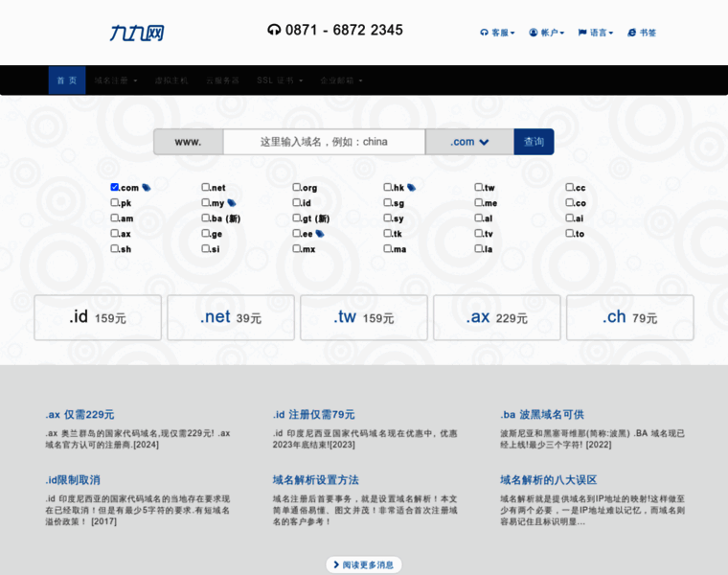Open the .id 159元 price card

[x=98, y=318]
